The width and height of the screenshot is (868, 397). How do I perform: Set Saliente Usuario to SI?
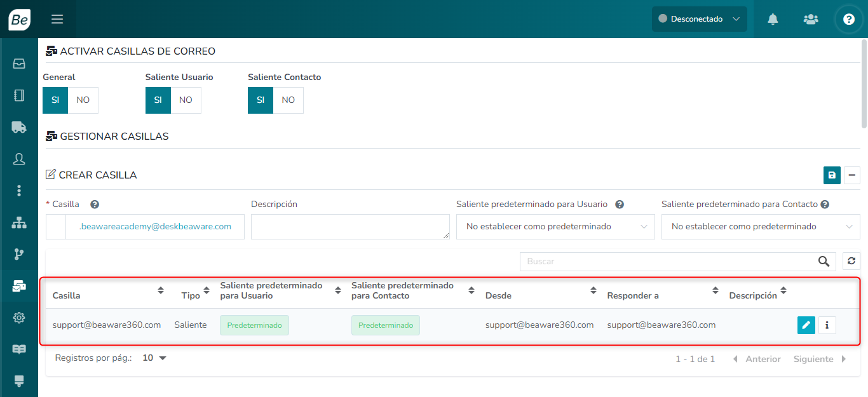click(x=158, y=100)
